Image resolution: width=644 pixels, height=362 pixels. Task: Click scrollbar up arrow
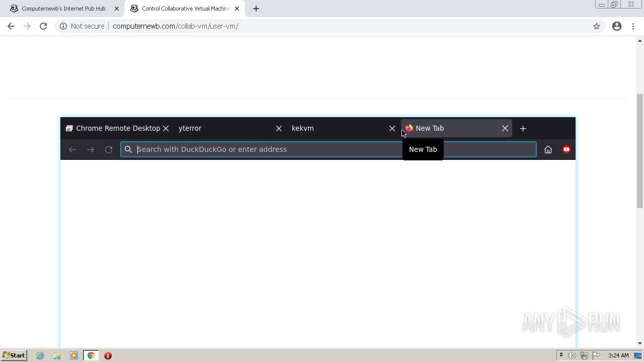coord(640,40)
